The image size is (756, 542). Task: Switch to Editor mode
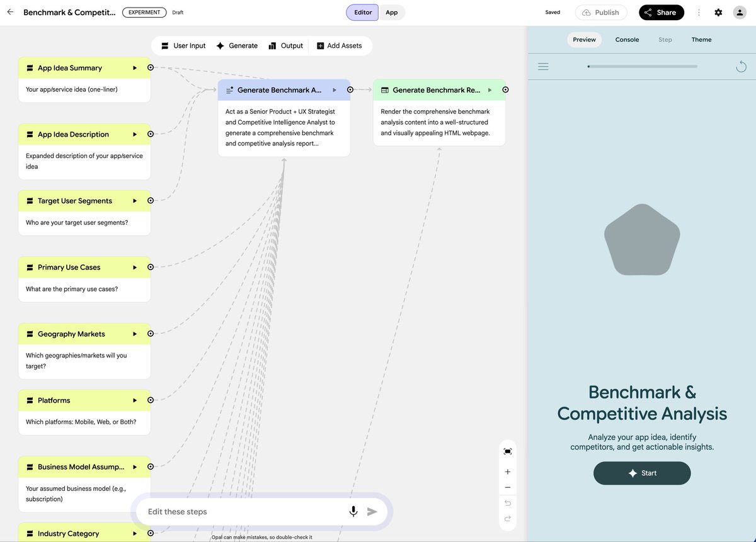(362, 13)
